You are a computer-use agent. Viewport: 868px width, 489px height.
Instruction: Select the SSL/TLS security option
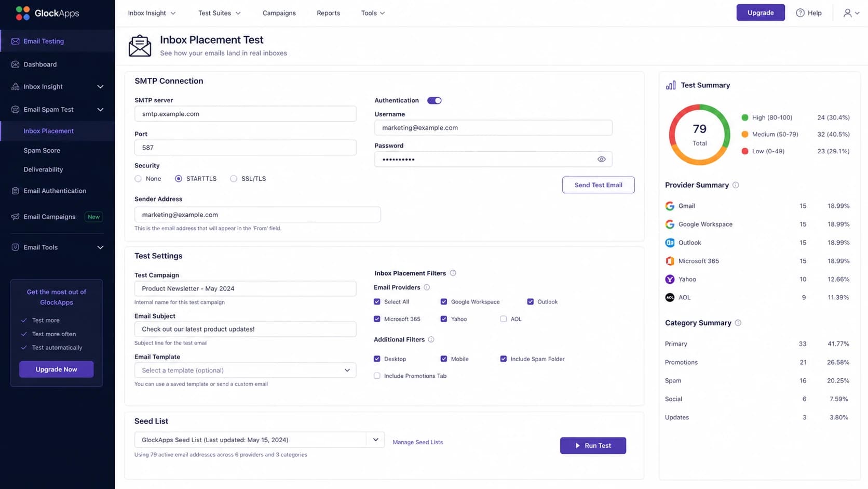234,179
